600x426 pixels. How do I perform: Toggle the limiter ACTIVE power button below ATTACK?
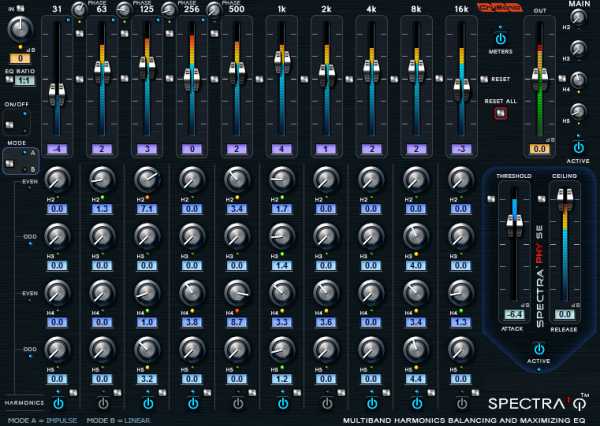[539, 349]
